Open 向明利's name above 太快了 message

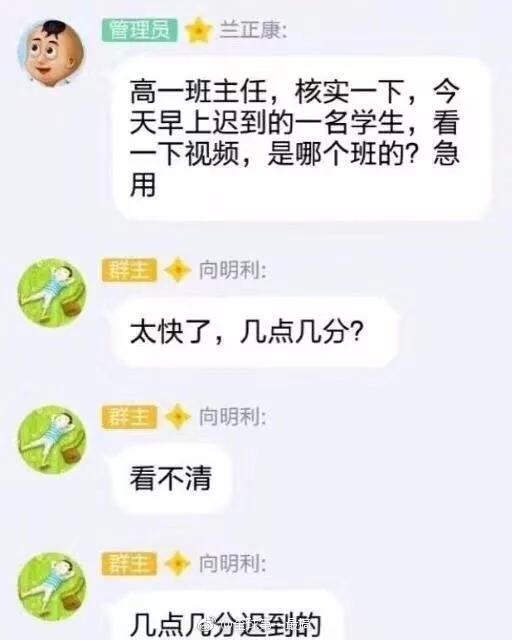click(233, 270)
